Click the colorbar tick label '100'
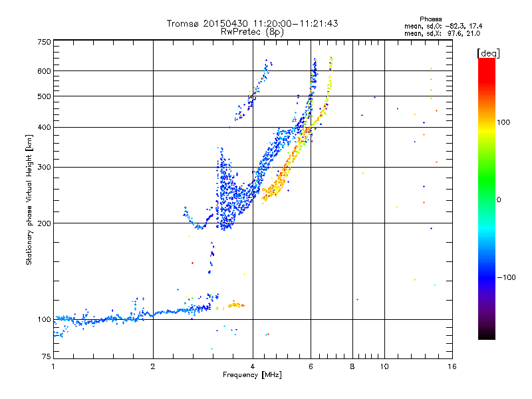The image size is (532, 399). [x=503, y=122]
